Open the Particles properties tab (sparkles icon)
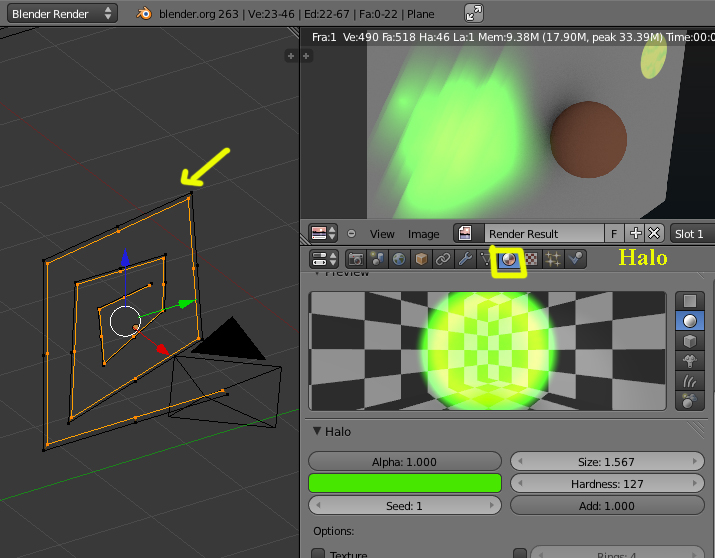This screenshot has height=558, width=715. point(553,259)
